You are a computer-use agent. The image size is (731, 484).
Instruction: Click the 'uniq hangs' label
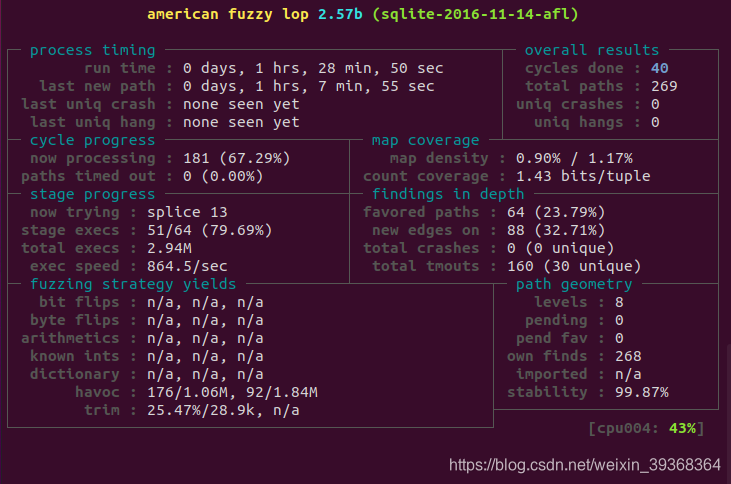point(578,123)
